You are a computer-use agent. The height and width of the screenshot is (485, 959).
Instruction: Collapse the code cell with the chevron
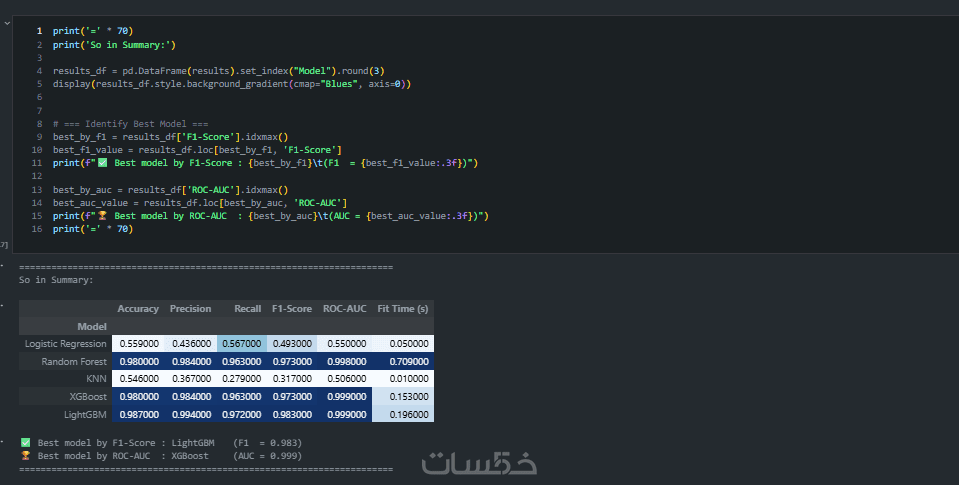(7, 23)
